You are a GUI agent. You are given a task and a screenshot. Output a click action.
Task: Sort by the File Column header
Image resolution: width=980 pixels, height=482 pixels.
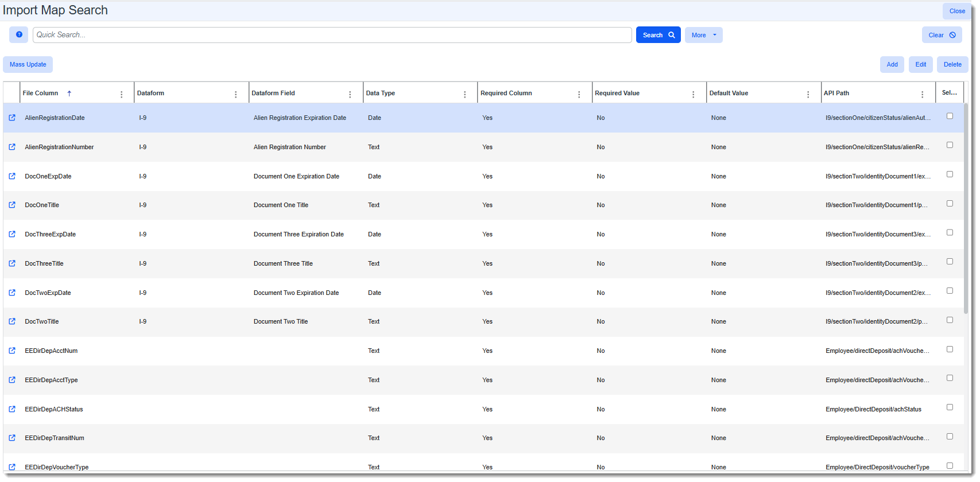click(x=41, y=93)
